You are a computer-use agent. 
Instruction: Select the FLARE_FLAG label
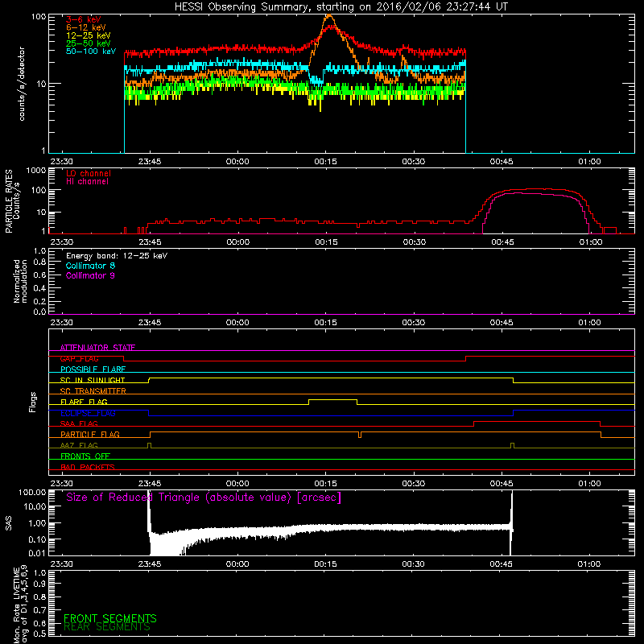click(84, 402)
